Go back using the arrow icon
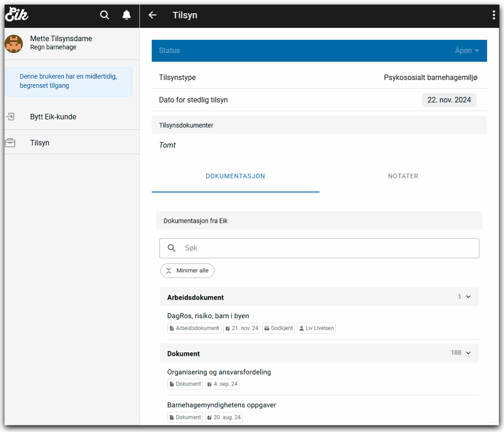This screenshot has height=432, width=504. click(x=153, y=15)
